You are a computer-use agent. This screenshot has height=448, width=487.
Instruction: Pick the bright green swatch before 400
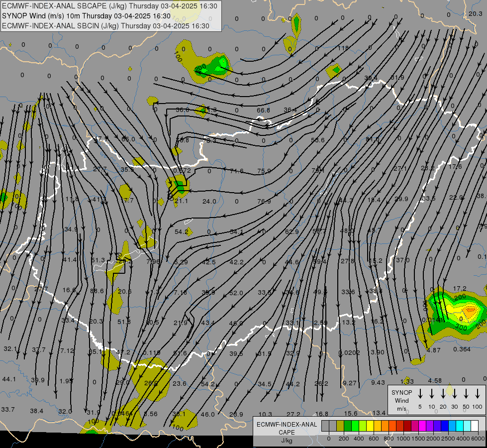click(x=355, y=426)
